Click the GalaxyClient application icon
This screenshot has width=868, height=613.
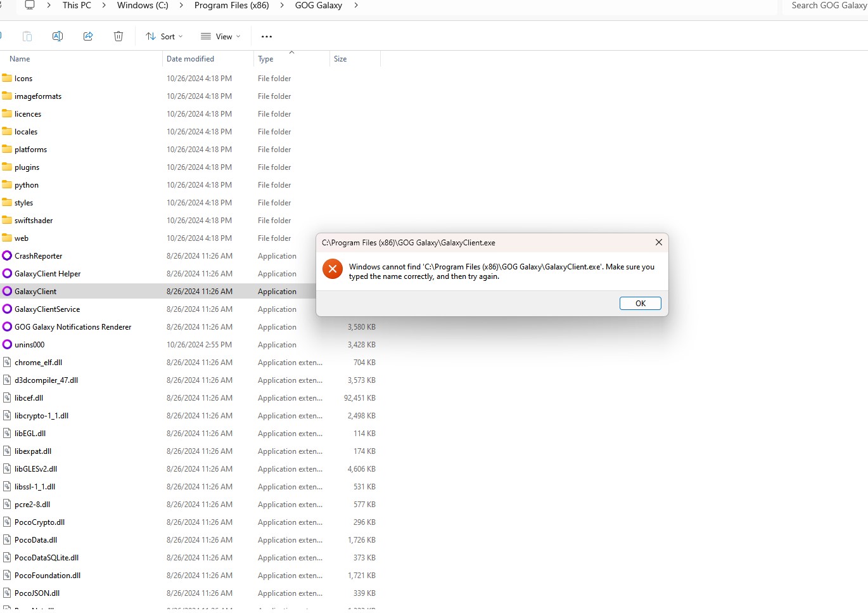(x=7, y=291)
